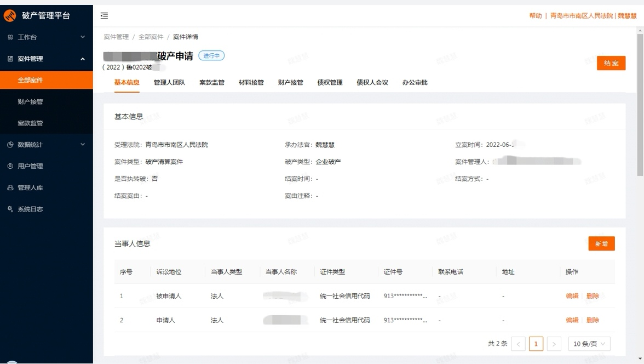Screen dimensions: 644x364
Task: Open the 10条/页 page size dropdown
Action: [x=589, y=344]
